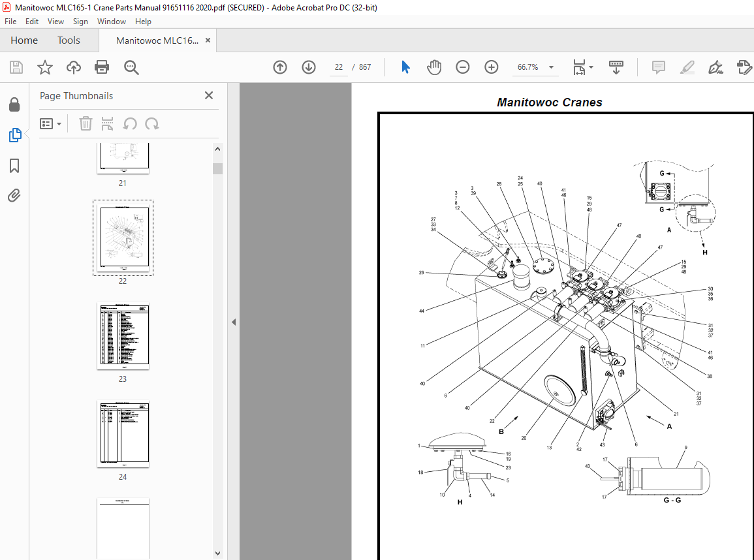The image size is (754, 560).
Task: Open the View menu
Action: pyautogui.click(x=55, y=22)
